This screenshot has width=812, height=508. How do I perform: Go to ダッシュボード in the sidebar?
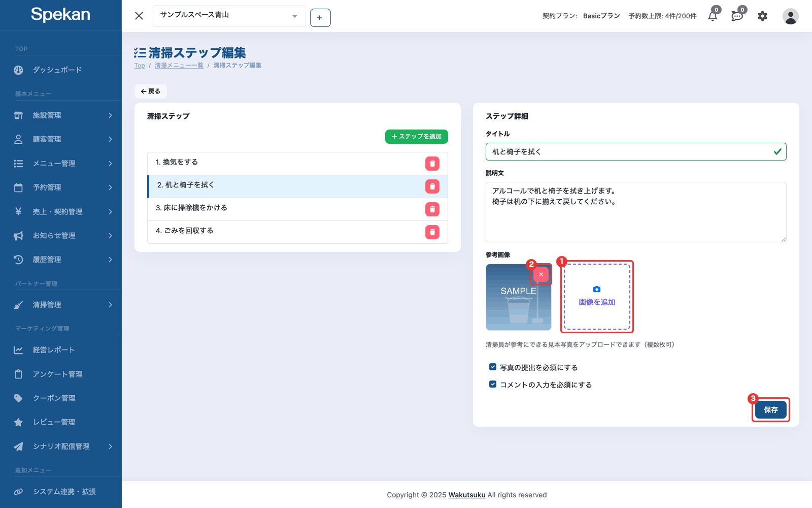(61, 70)
